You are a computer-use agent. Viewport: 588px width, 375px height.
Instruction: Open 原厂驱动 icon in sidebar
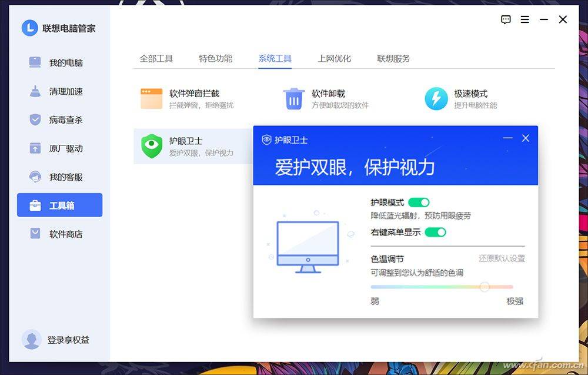[35, 148]
